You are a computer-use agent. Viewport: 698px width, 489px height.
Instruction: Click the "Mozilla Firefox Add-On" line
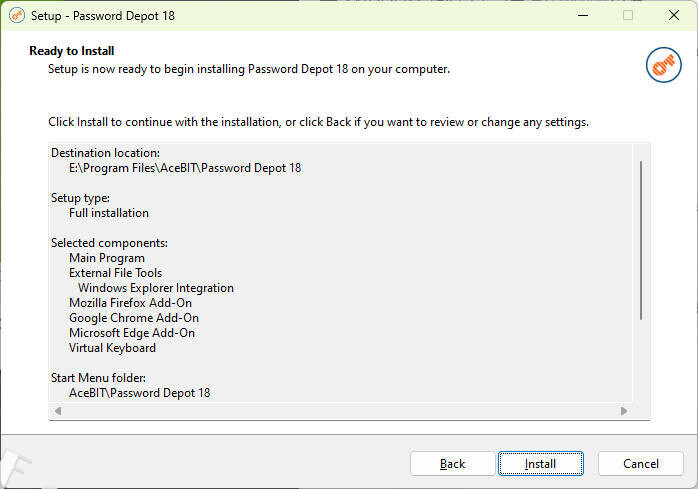click(130, 303)
